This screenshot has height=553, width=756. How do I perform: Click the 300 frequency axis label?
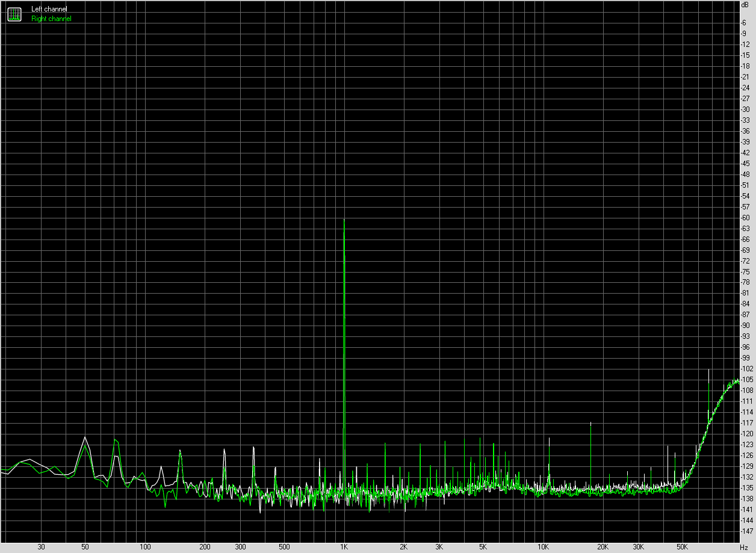[240, 547]
